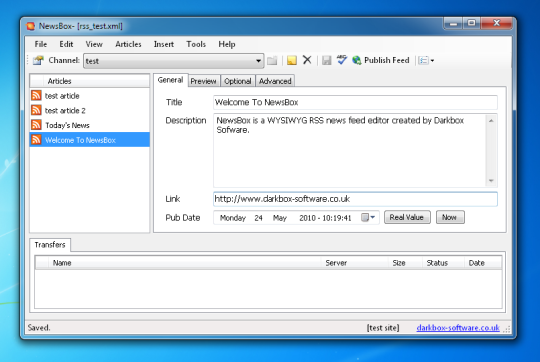Select the 'test article' feed item
This screenshot has width=540, height=362.
[90, 96]
